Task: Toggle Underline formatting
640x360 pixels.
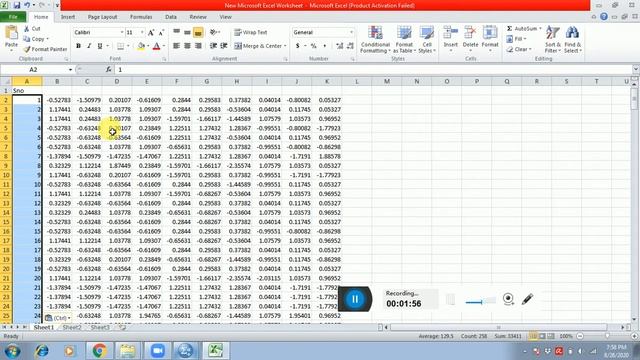Action: [x=100, y=46]
